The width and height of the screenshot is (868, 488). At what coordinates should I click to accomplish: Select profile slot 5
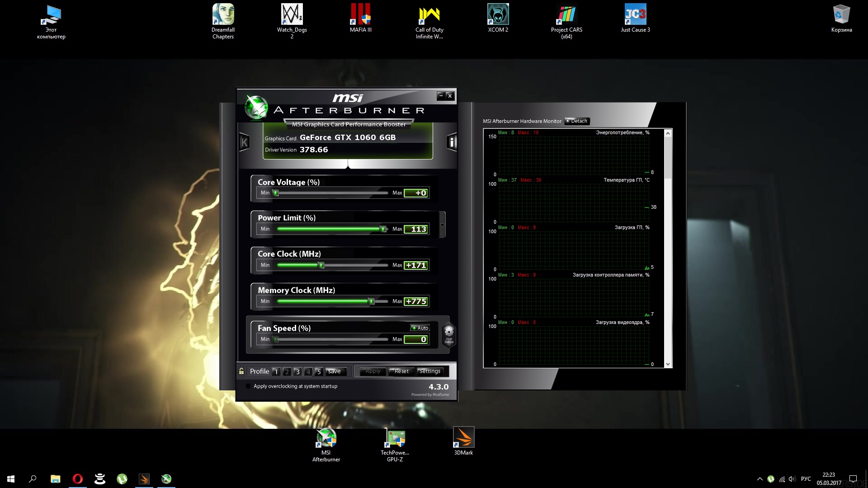click(319, 372)
